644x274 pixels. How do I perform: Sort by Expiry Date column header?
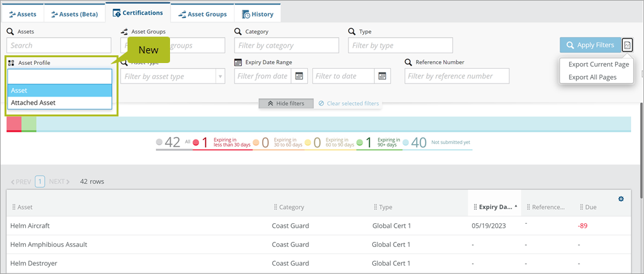(x=496, y=207)
